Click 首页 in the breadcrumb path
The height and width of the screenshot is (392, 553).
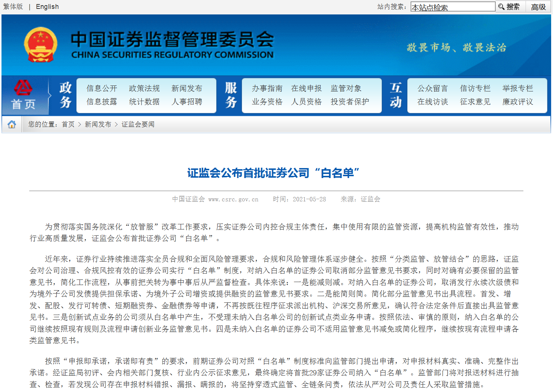(x=68, y=124)
